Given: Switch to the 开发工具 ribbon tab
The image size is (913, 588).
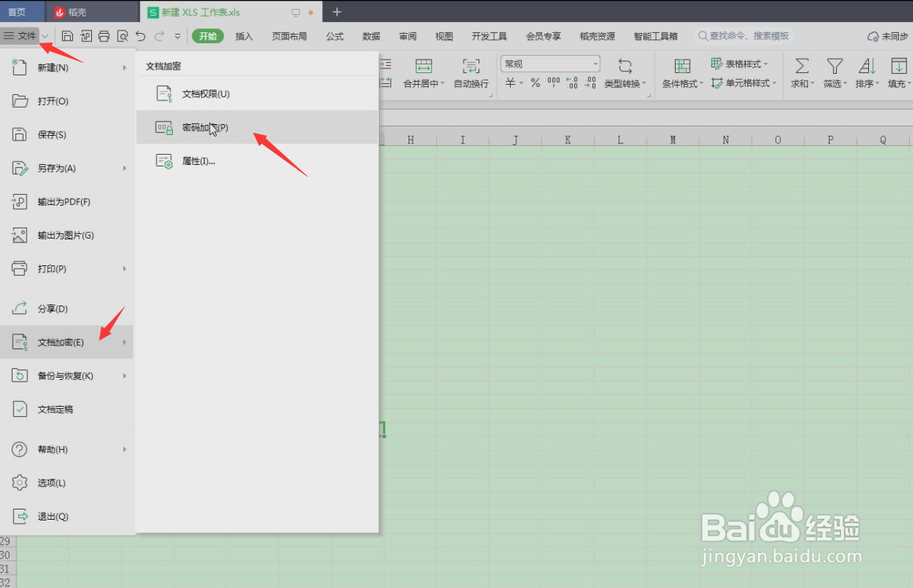Looking at the screenshot, I should pos(489,36).
